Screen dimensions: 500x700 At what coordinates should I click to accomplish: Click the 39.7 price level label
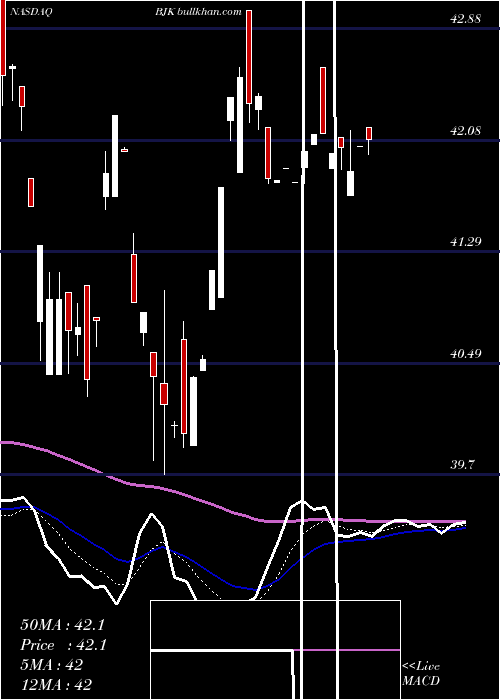tap(462, 465)
